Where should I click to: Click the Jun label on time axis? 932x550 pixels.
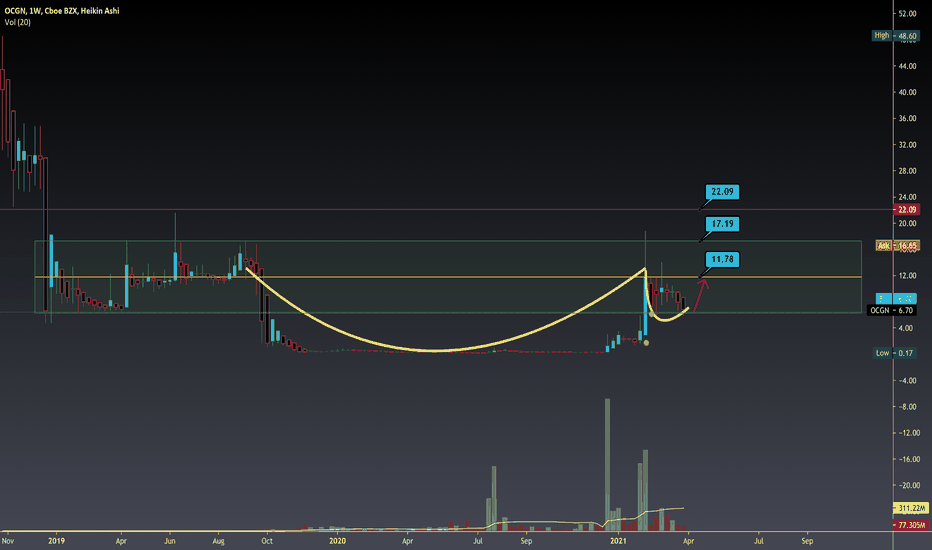169,541
